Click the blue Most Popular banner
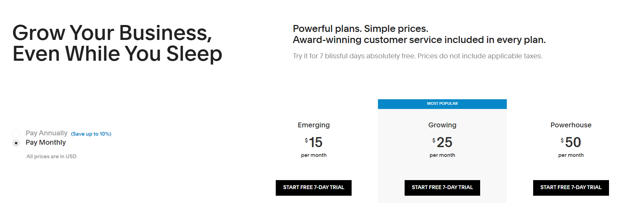The image size is (644, 203). point(442,104)
